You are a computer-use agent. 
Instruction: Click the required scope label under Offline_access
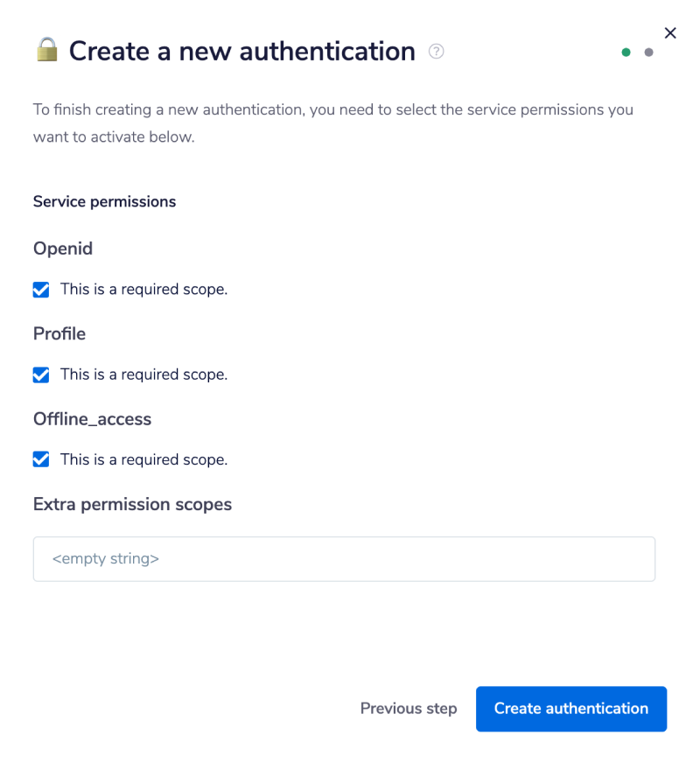pos(143,459)
